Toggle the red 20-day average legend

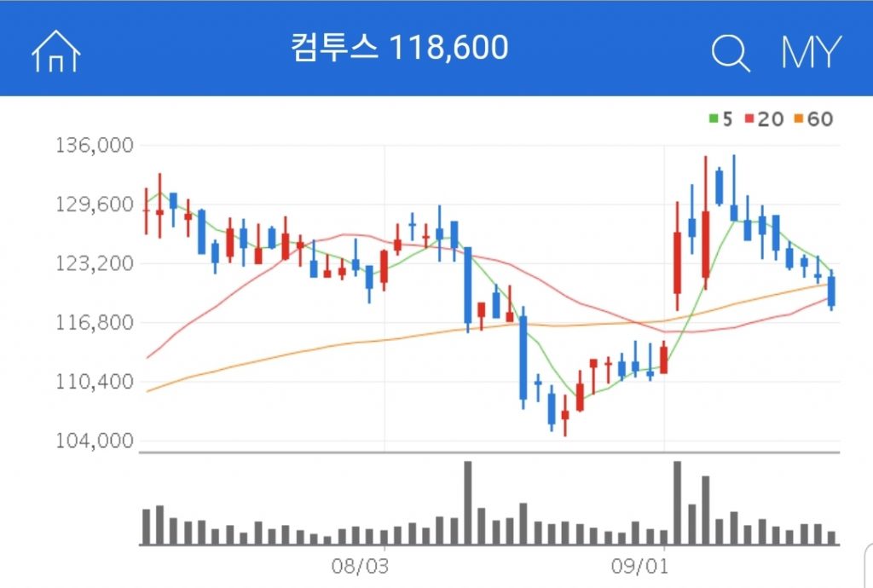coord(764,119)
